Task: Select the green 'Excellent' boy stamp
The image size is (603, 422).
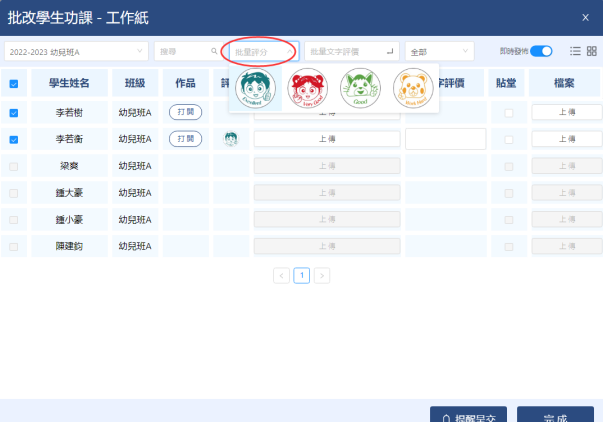Action: point(255,88)
